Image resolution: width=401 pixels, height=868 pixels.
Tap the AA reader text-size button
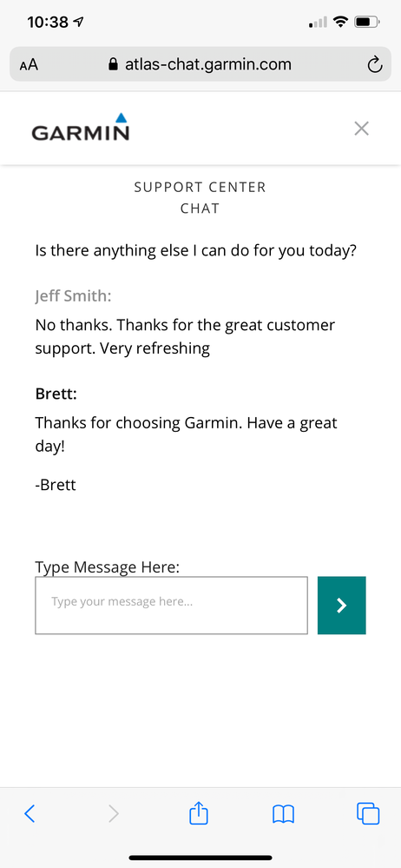29,65
